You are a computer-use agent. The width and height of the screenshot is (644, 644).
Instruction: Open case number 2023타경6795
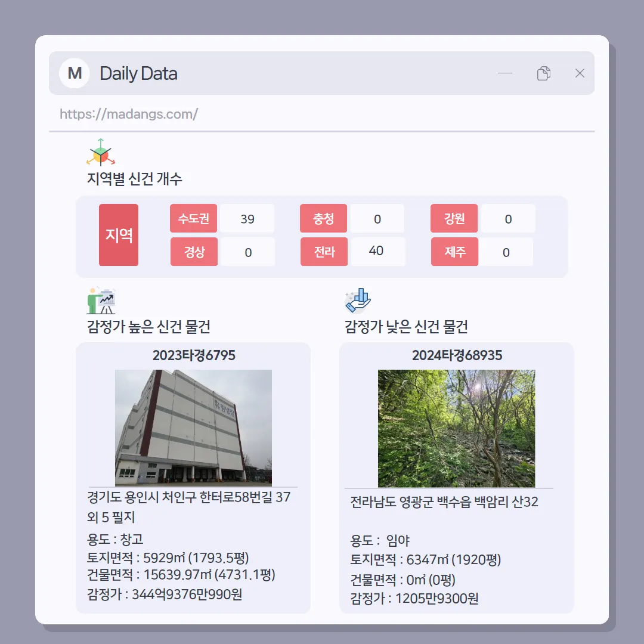click(x=194, y=355)
